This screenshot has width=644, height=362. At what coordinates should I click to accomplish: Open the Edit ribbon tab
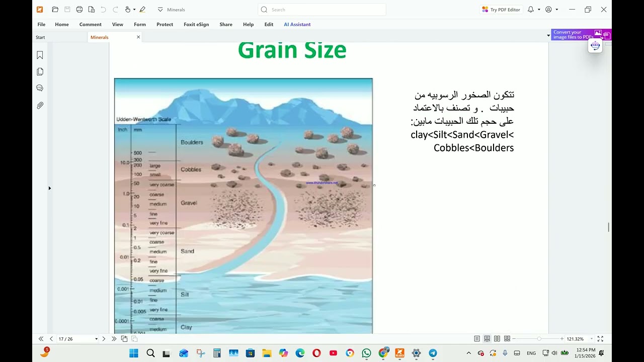coord(269,24)
